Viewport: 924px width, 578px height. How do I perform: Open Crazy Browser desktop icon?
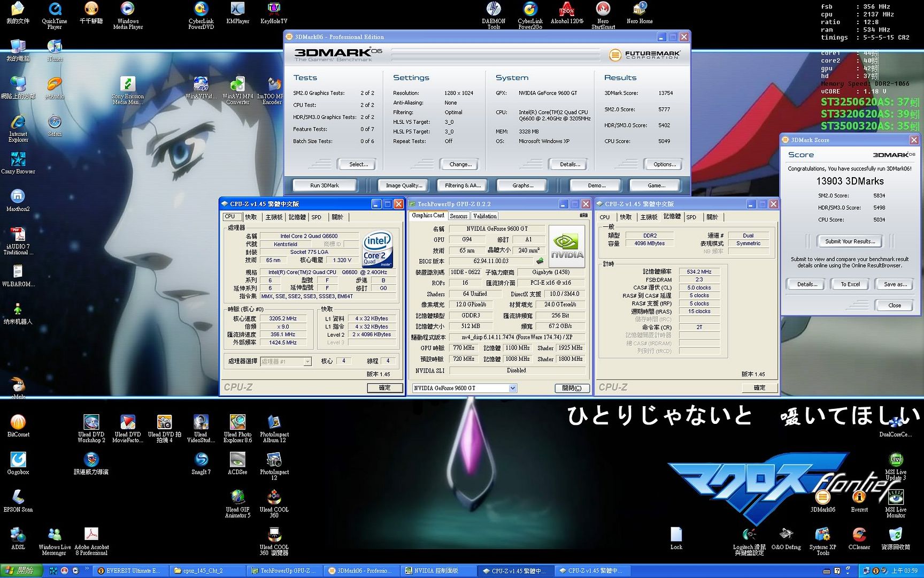pos(18,163)
